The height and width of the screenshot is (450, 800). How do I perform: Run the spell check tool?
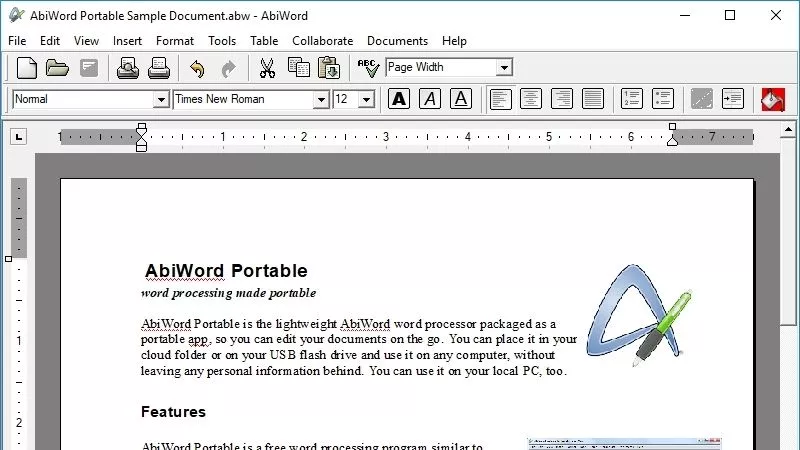pyautogui.click(x=368, y=68)
